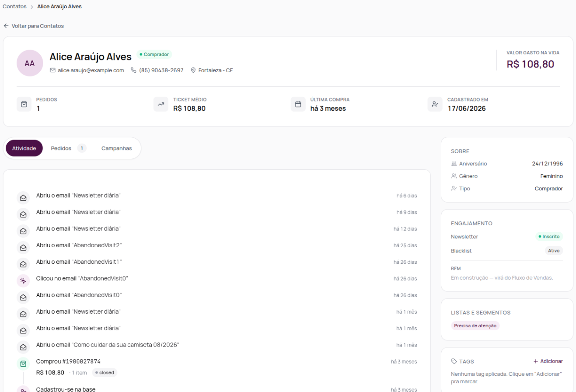
Task: Click the location pin icon beside Fortaleza - CE
Action: coord(193,70)
